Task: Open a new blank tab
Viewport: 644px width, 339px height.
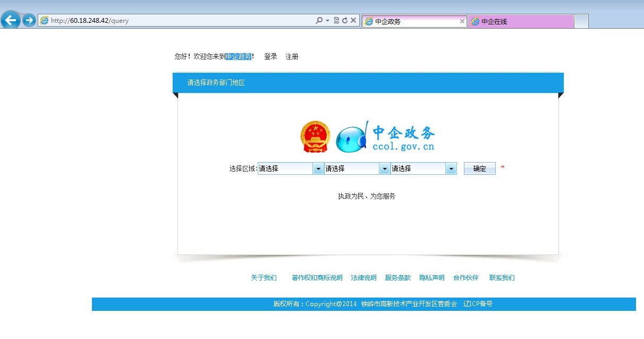Action: click(581, 21)
